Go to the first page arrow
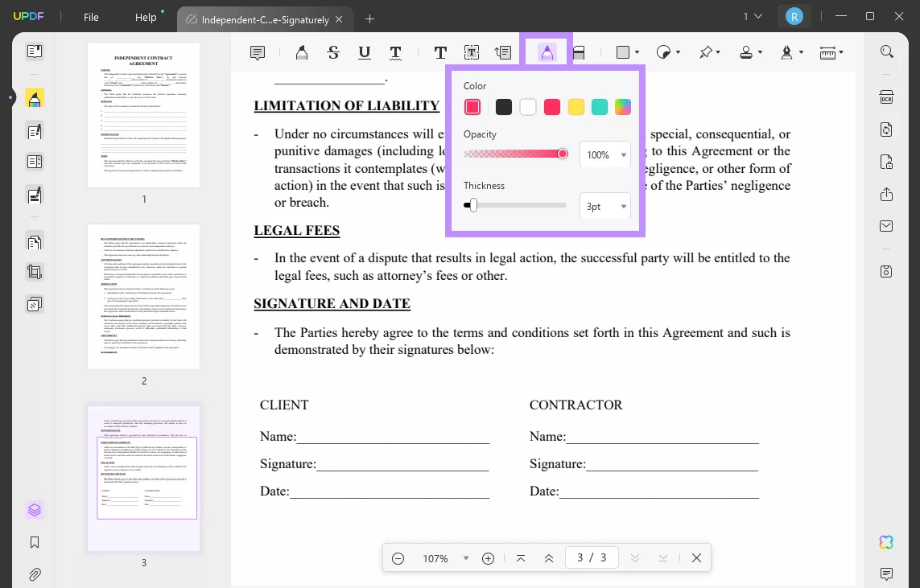 (x=521, y=559)
